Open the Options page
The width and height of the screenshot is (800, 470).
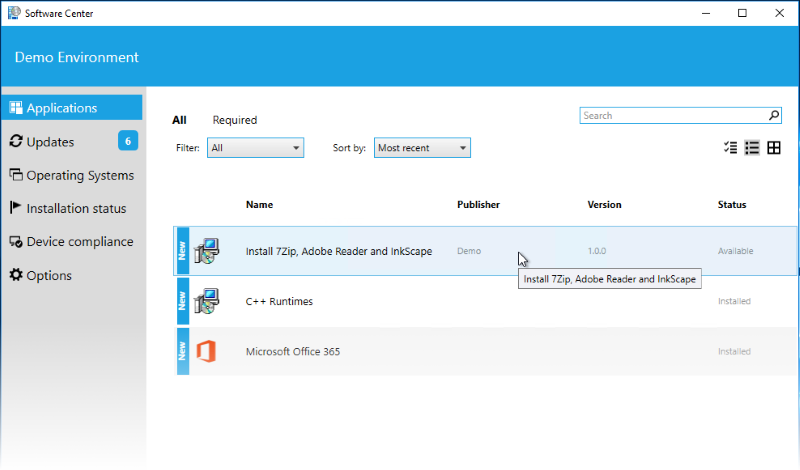click(48, 275)
